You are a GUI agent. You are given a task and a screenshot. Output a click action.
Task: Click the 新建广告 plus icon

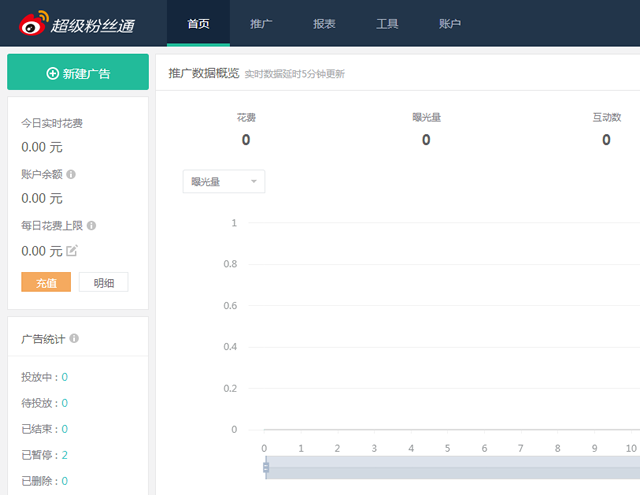click(x=53, y=73)
